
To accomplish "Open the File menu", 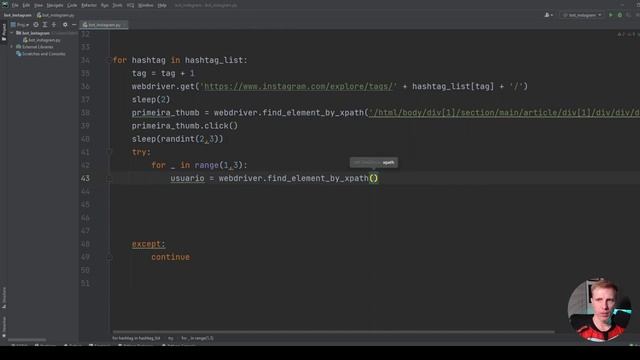I will (x=15, y=5).
